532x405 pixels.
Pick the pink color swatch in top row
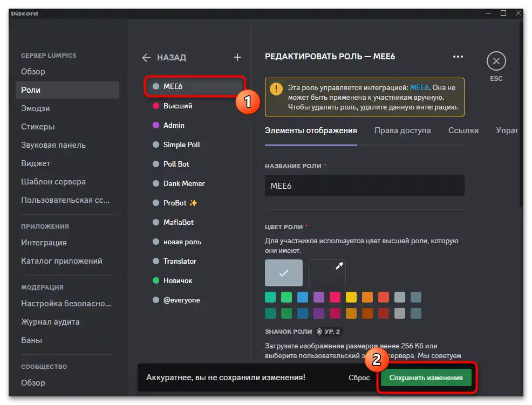point(335,297)
